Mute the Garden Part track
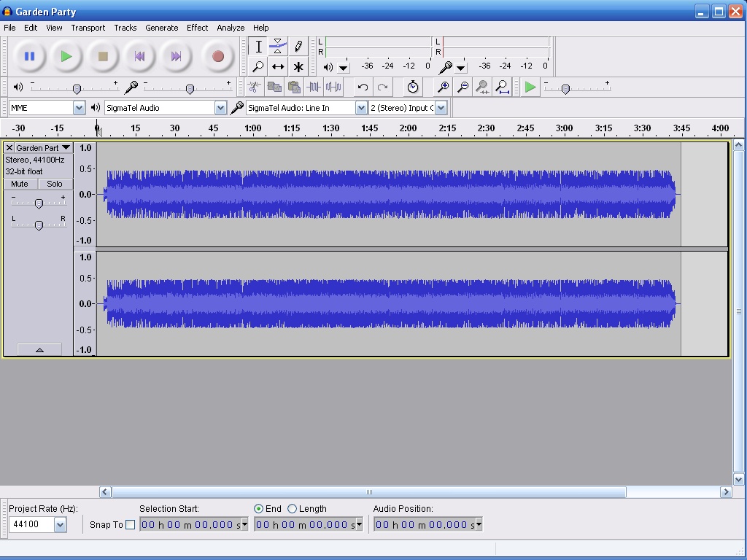The height and width of the screenshot is (560, 747). pos(20,184)
